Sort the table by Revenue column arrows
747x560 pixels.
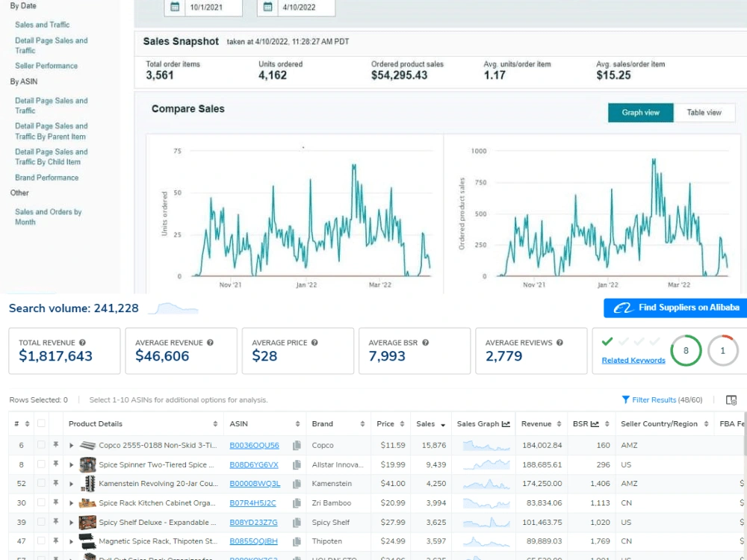point(559,424)
